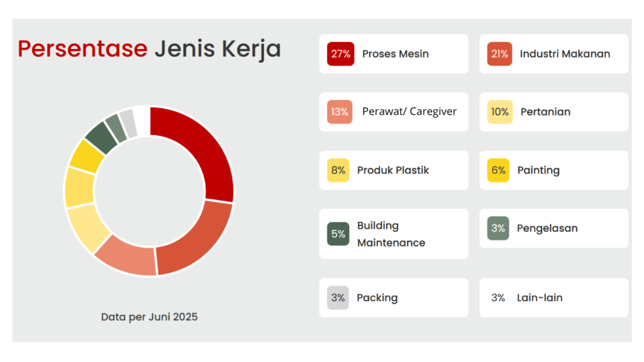
Task: Click the gray 3% badge beside Packing
Action: 338,298
